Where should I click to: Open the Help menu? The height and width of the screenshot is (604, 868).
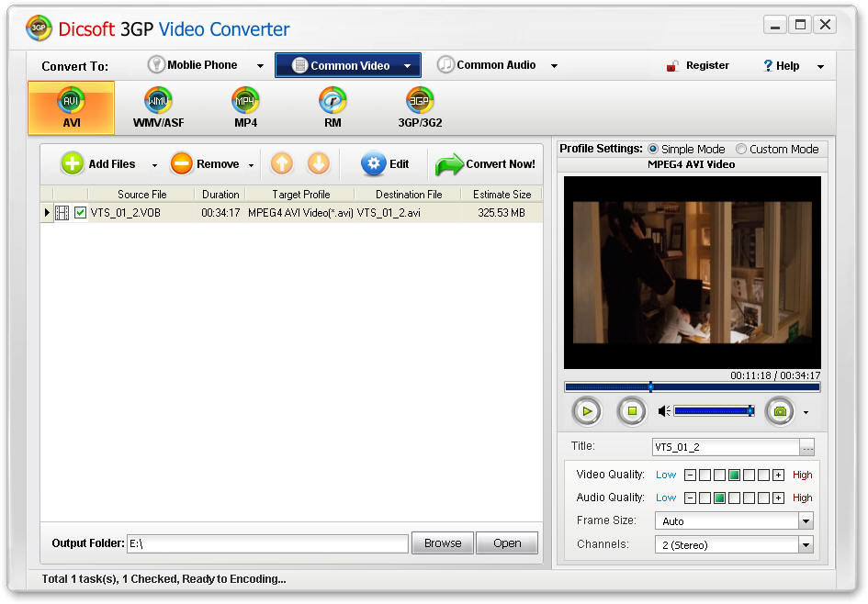tap(781, 66)
